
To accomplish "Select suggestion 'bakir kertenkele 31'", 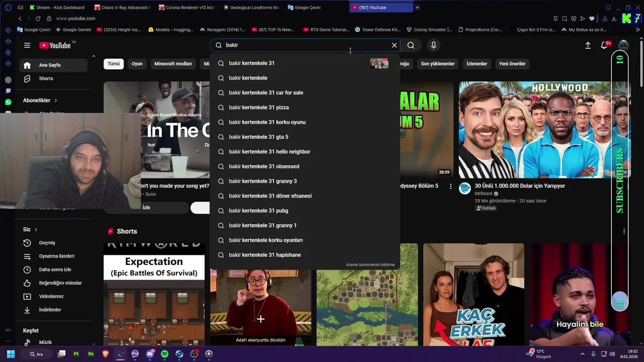I will 305,63.
